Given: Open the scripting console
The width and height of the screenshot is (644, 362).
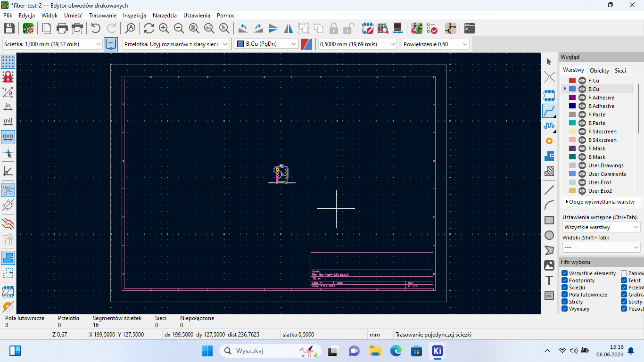Looking at the screenshot, I should 470,28.
